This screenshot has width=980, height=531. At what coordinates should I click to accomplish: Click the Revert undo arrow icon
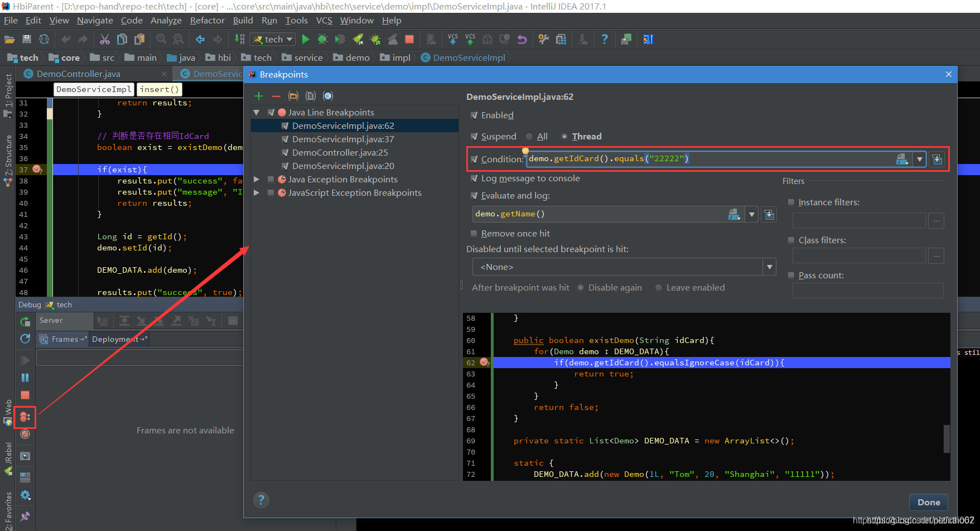pos(522,40)
